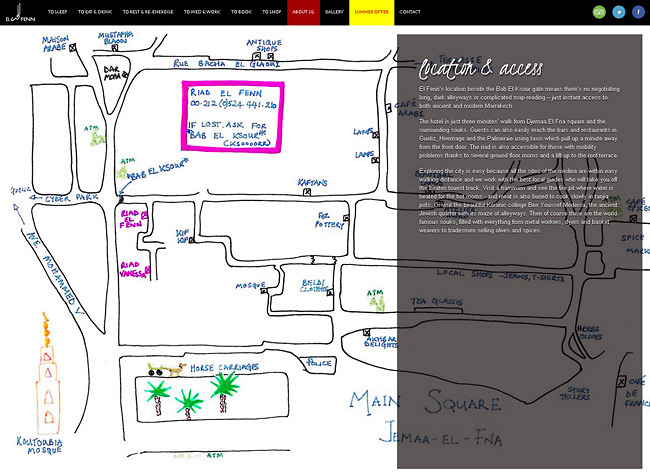Click the Cyber Park map label
The image size is (650, 472).
pyautogui.click(x=72, y=198)
